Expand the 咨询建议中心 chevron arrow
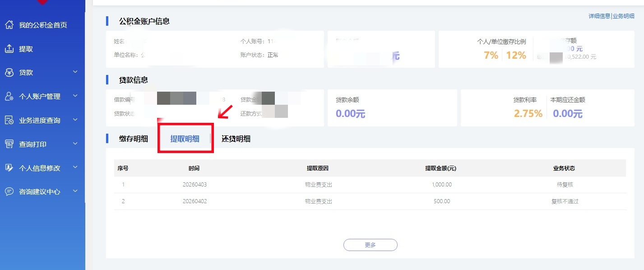 [75, 191]
